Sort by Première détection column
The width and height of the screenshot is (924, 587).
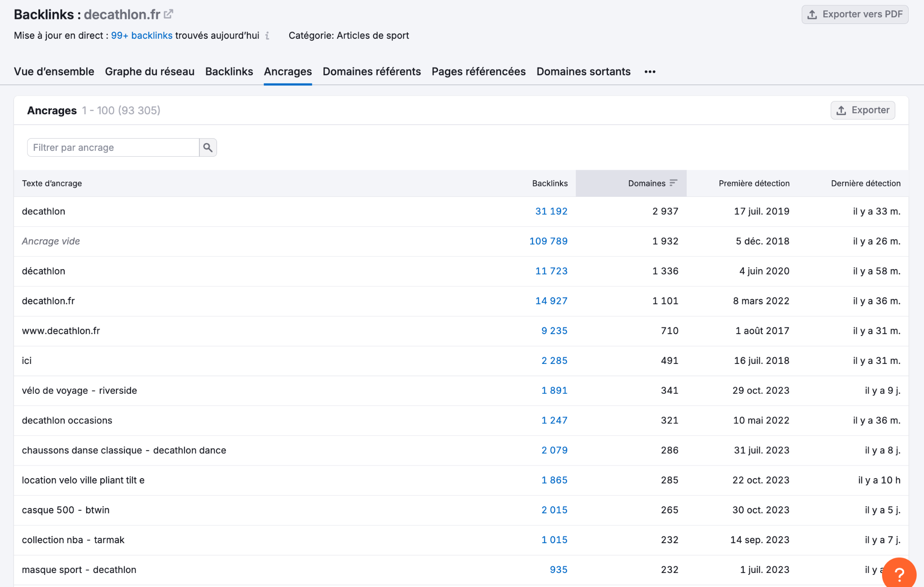[x=754, y=183]
